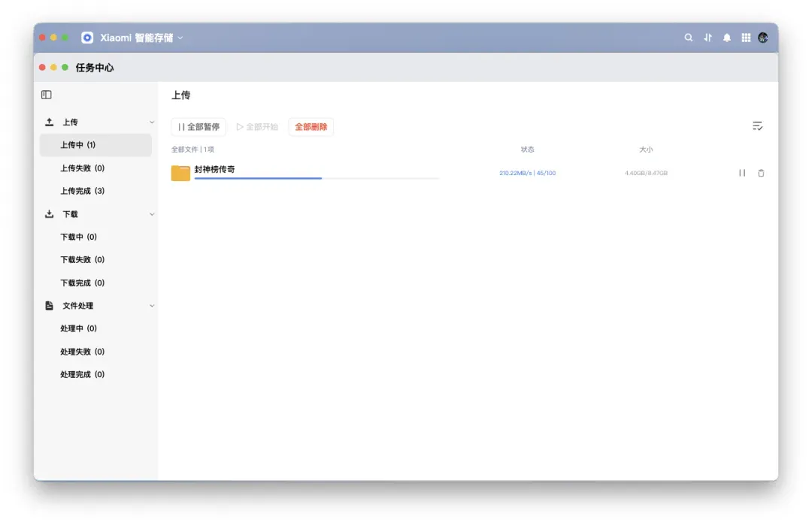Maximize the 任务中心 window with green button
Viewport: 812px width, 526px height.
click(65, 68)
